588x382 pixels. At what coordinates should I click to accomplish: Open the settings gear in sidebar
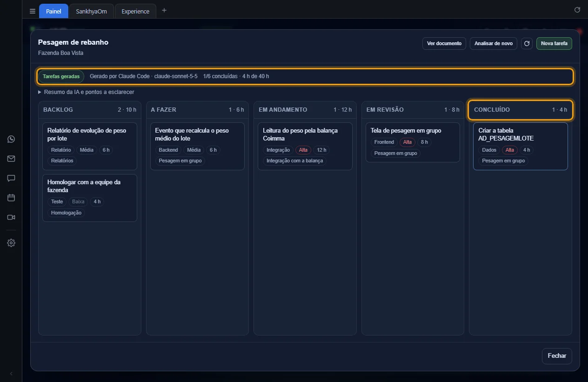(x=11, y=243)
